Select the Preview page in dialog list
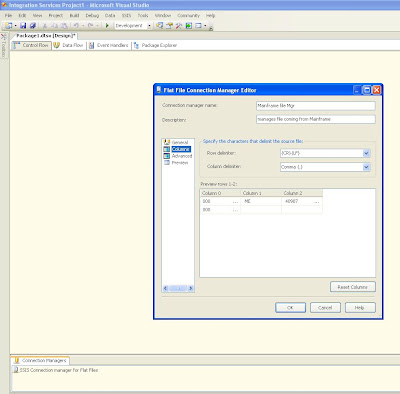The height and width of the screenshot is (394, 400). [x=176, y=163]
